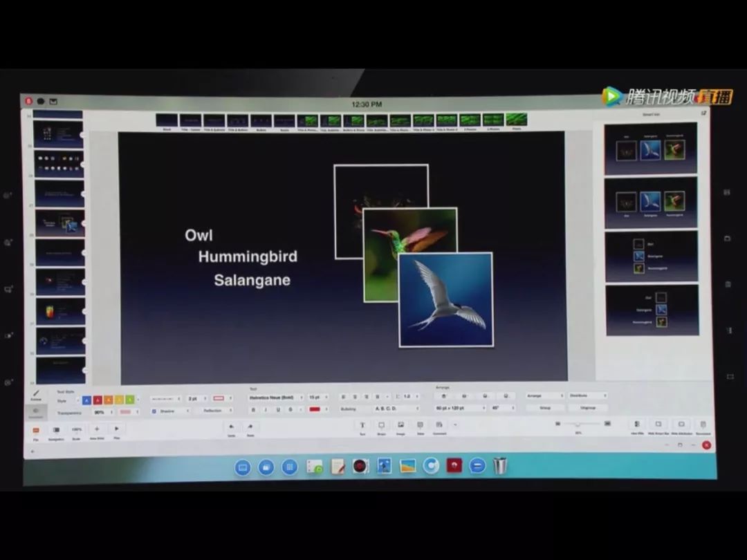Viewport: 747px width, 560px height.
Task: Click the View Mode icon
Action: click(x=637, y=424)
